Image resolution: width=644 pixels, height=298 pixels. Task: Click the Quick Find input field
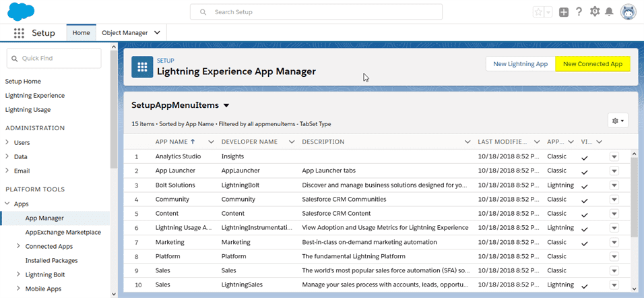pos(54,59)
